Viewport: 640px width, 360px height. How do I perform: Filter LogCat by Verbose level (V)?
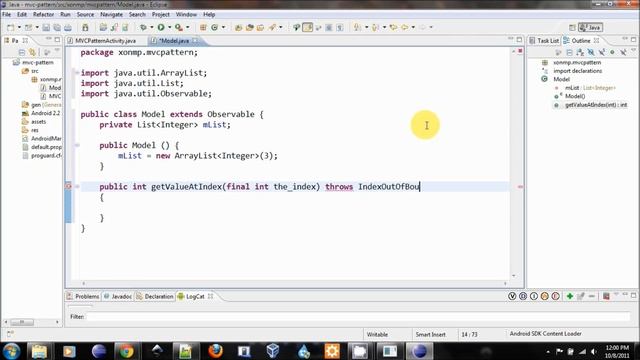click(x=512, y=296)
